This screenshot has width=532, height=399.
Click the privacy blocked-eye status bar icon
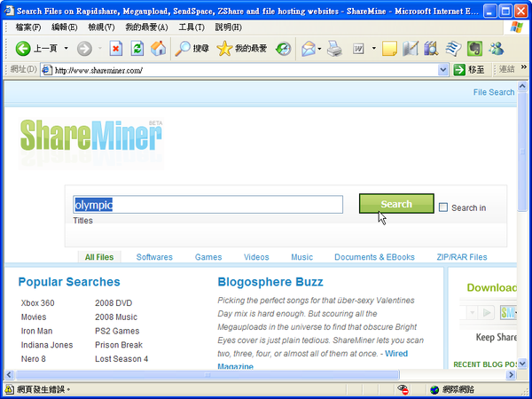[403, 389]
